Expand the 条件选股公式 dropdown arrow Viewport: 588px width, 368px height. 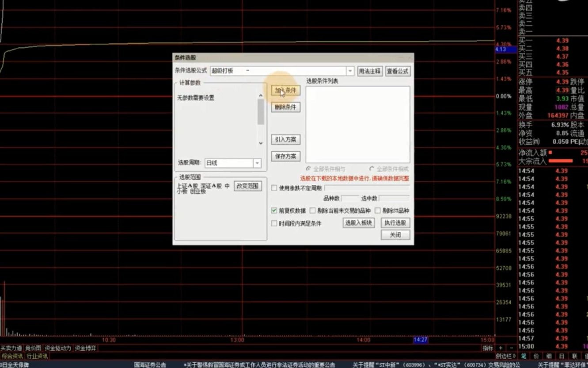[350, 71]
